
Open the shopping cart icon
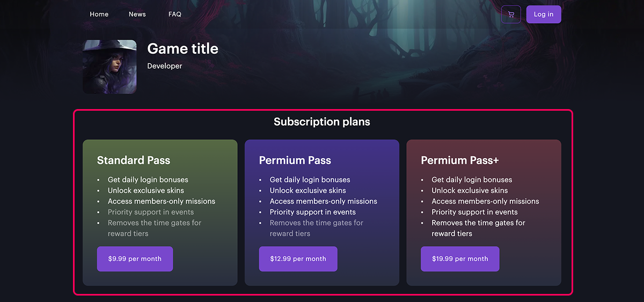511,15
